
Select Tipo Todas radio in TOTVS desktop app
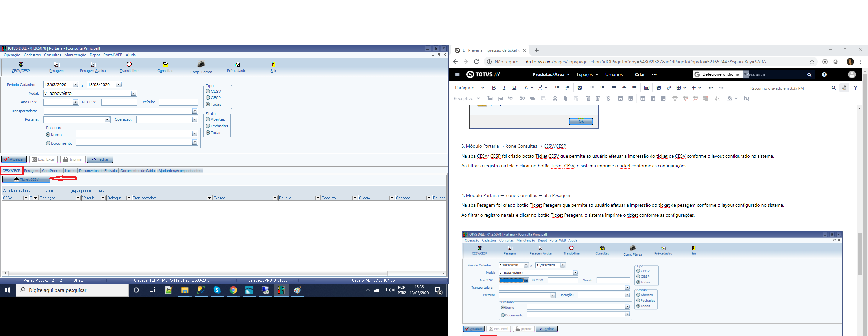[208, 104]
